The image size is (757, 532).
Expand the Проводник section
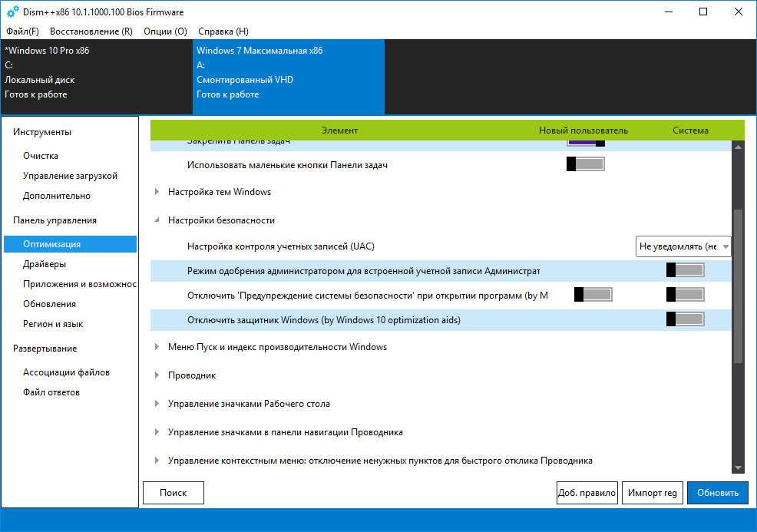(157, 375)
